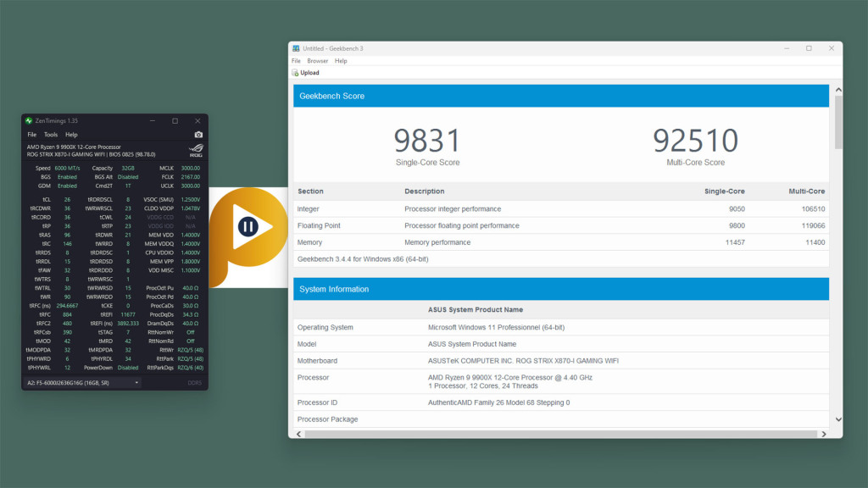Click the DDR5 label in ZenTimings footer
The height and width of the screenshot is (488, 868).
[194, 383]
